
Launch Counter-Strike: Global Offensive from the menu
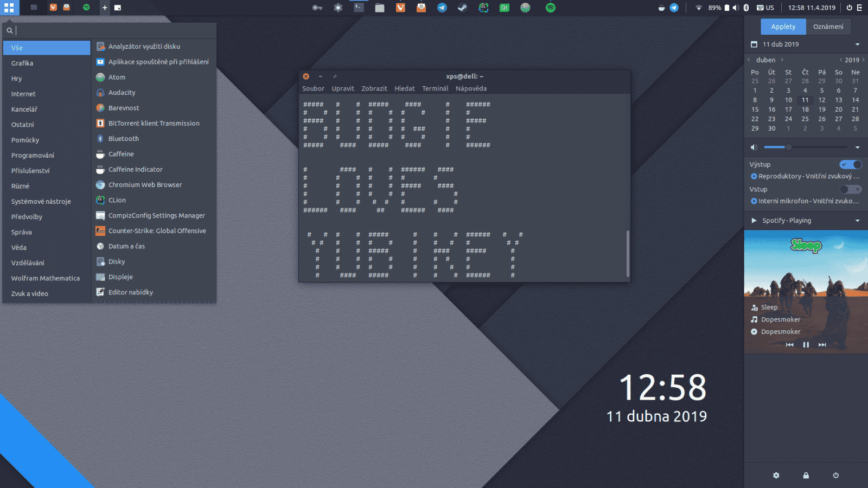157,230
